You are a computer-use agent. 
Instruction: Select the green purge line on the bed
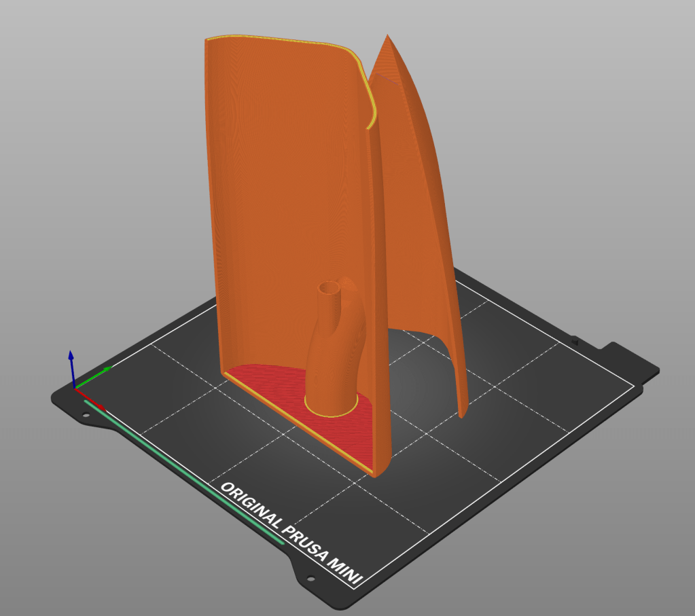(183, 472)
